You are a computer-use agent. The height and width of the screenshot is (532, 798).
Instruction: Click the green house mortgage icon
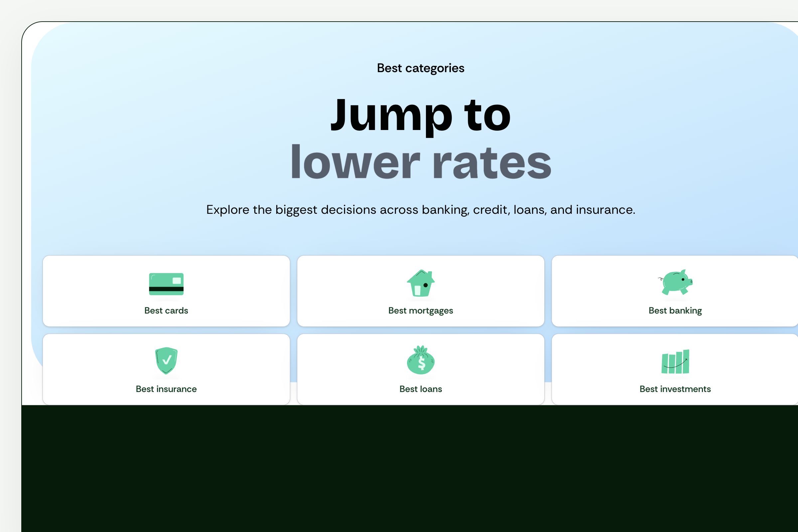point(421,283)
